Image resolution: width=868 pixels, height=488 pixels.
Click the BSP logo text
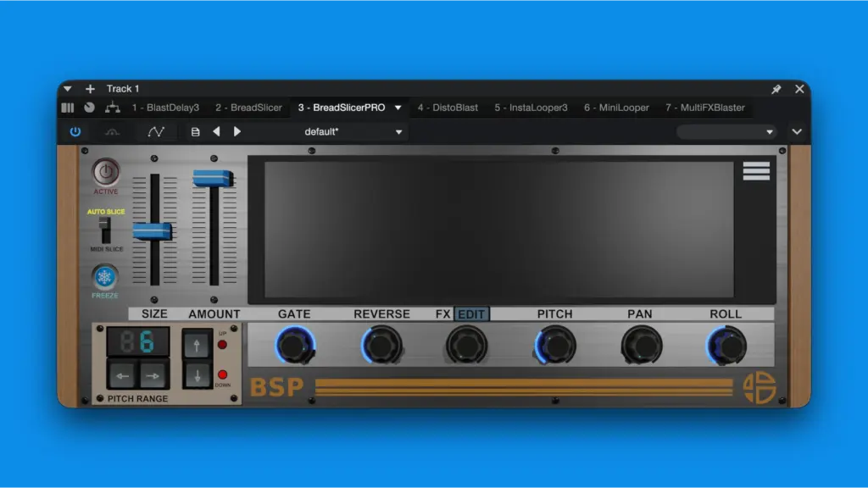[x=277, y=387]
